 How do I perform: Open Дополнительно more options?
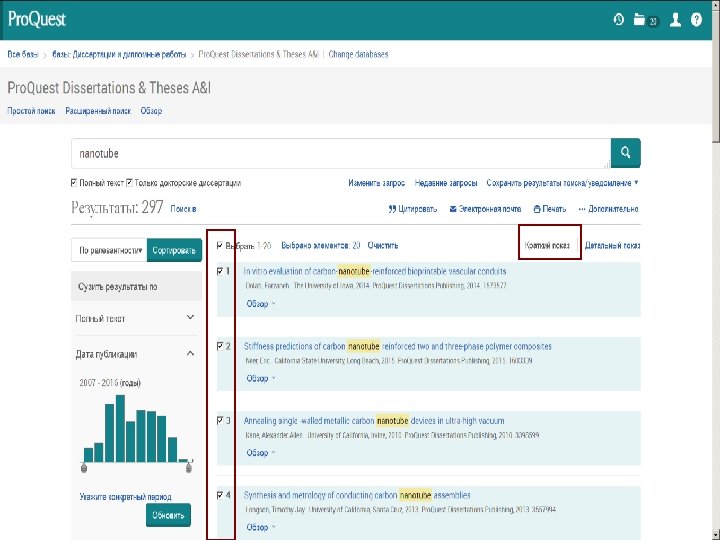pyautogui.click(x=608, y=209)
